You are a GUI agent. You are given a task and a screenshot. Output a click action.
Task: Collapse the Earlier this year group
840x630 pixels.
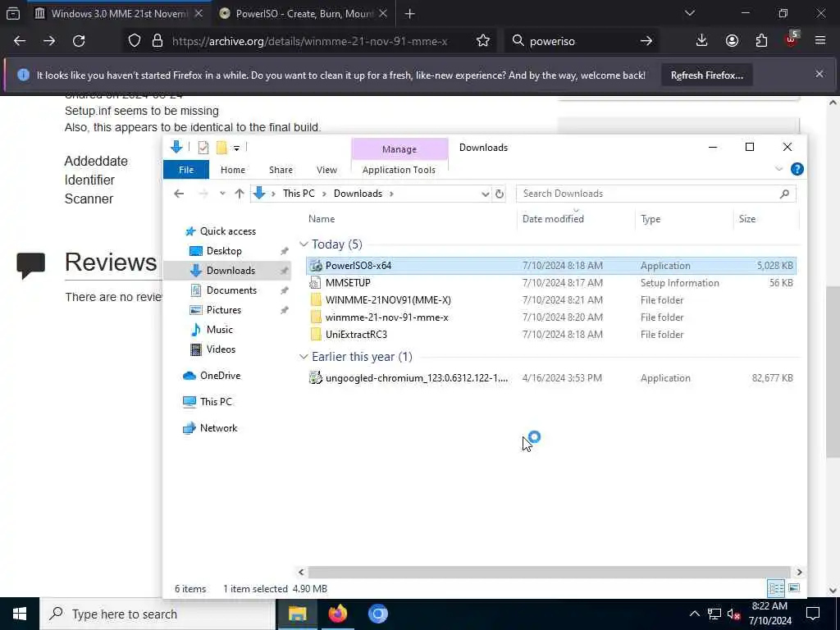304,357
